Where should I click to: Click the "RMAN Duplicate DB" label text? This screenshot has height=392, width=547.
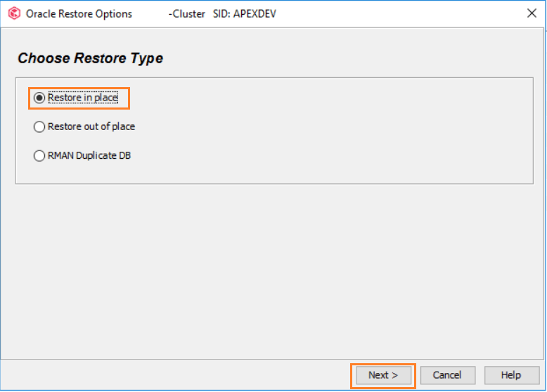coord(89,156)
